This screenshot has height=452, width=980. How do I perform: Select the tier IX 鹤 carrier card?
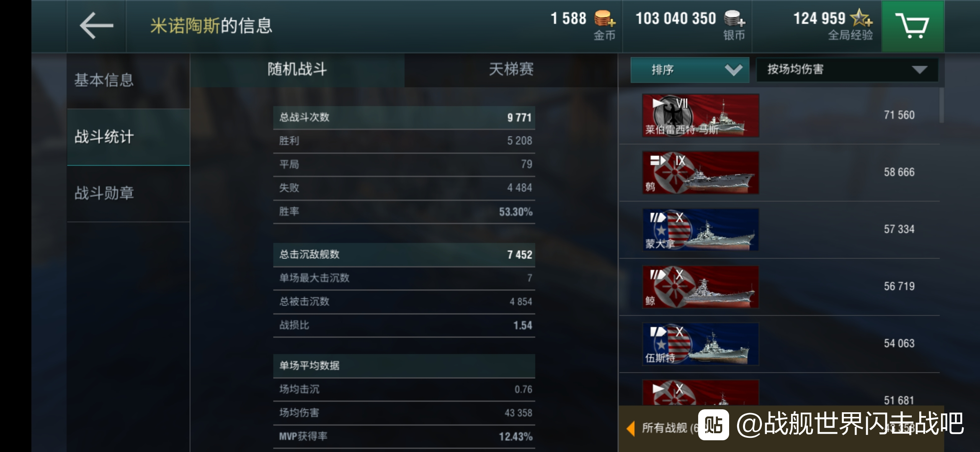(x=701, y=172)
